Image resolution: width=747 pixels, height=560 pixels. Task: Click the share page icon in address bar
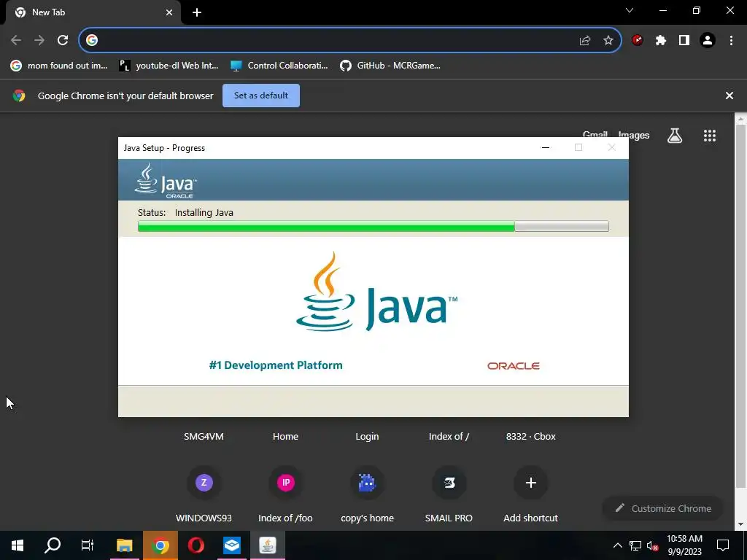[x=585, y=41]
